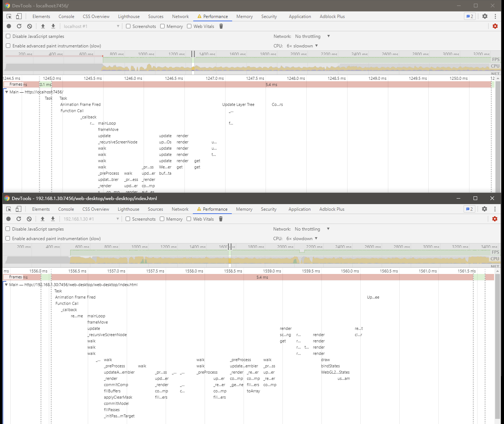Collect garbage via trash icon in localhost DevTools
The image size is (504, 424).
click(x=221, y=26)
